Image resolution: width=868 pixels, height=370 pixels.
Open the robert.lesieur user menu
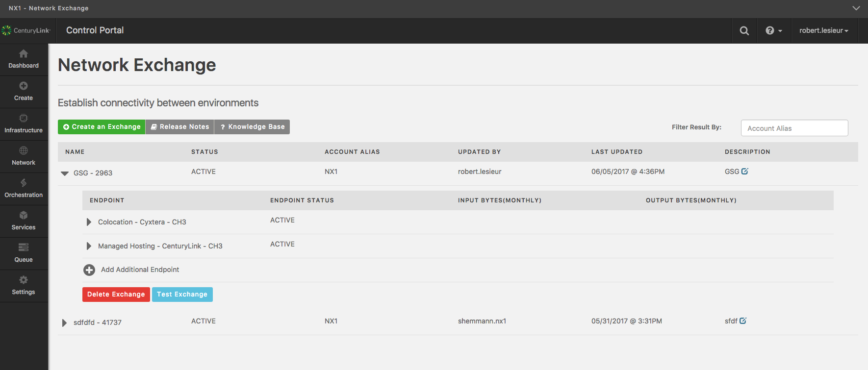point(823,31)
